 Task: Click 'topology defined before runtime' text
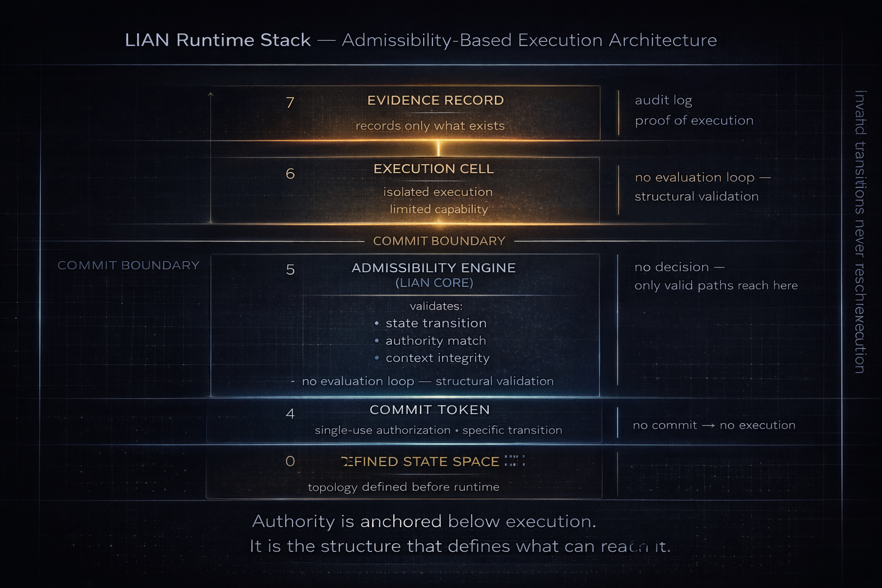click(x=404, y=486)
